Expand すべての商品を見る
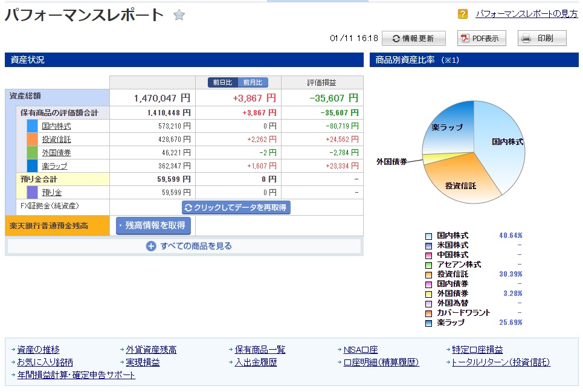Viewport: 583px width, 392px height. pos(189,246)
